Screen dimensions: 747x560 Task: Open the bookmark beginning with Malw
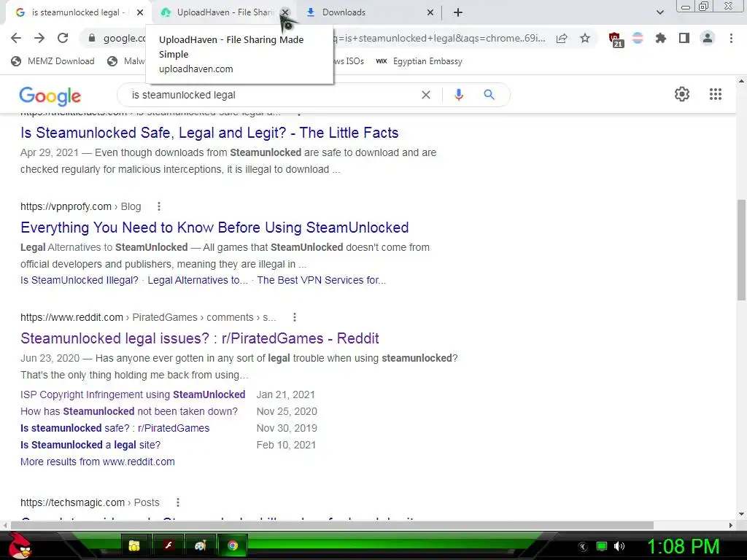[125, 61]
